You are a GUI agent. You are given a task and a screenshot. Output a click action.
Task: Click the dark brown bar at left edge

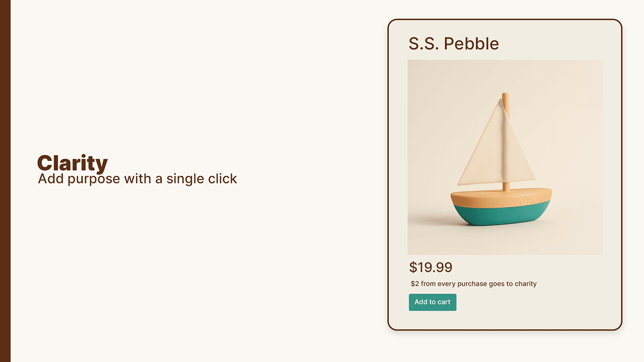(x=5, y=181)
